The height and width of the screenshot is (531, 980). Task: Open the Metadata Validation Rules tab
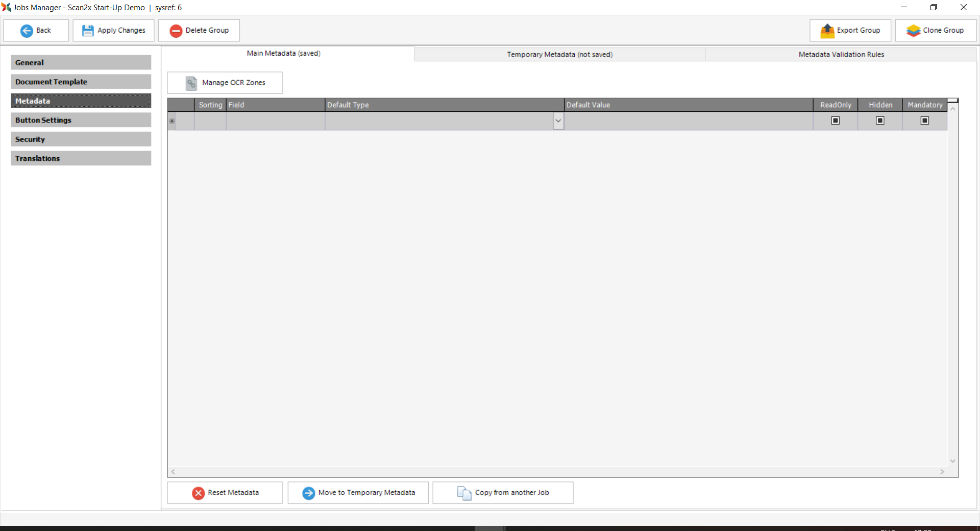tap(841, 55)
